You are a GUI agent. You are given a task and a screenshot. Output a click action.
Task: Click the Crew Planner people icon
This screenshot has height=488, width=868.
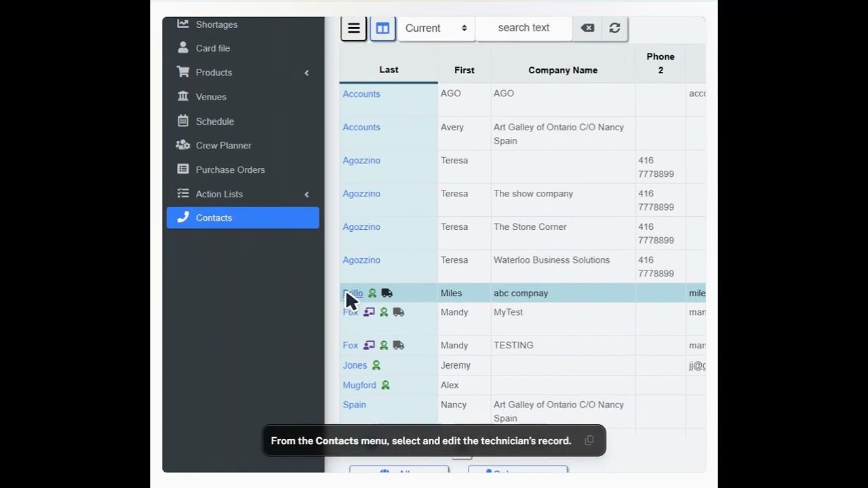[x=183, y=145]
